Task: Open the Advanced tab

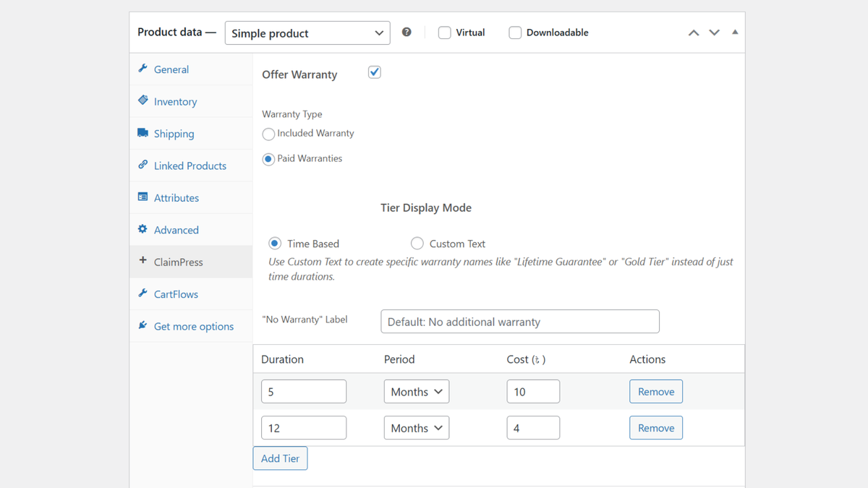Action: coord(191,230)
